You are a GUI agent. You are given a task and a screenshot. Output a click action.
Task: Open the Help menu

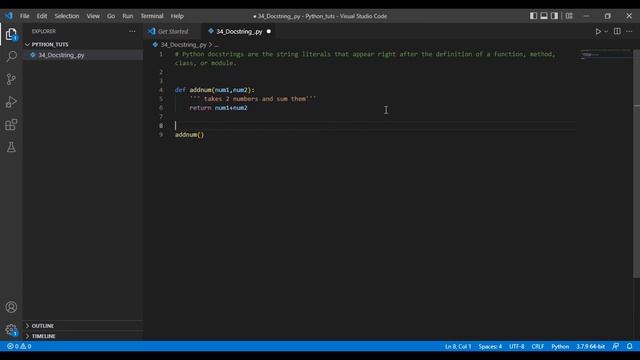point(177,16)
